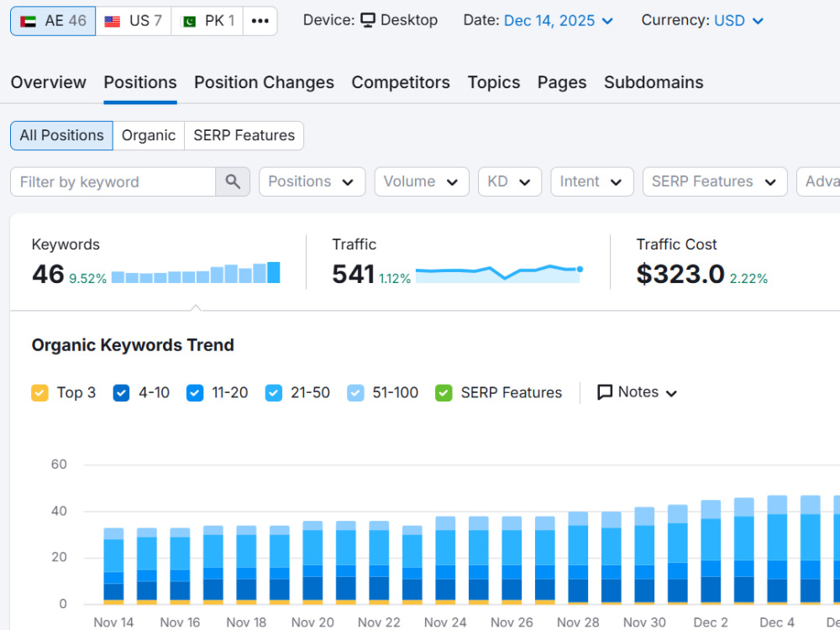This screenshot has width=840, height=630.
Task: Click the Nov 28 chart bar
Action: pyautogui.click(x=578, y=559)
